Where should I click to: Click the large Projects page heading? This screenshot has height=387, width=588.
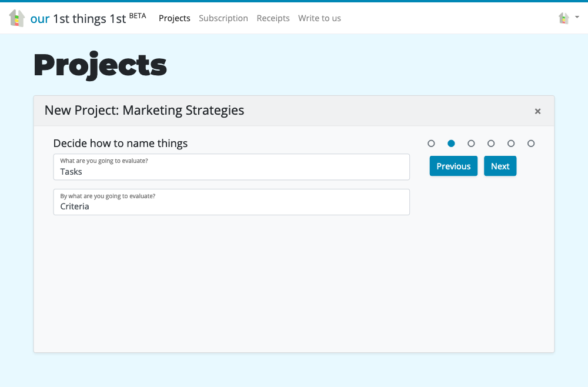[x=100, y=65]
